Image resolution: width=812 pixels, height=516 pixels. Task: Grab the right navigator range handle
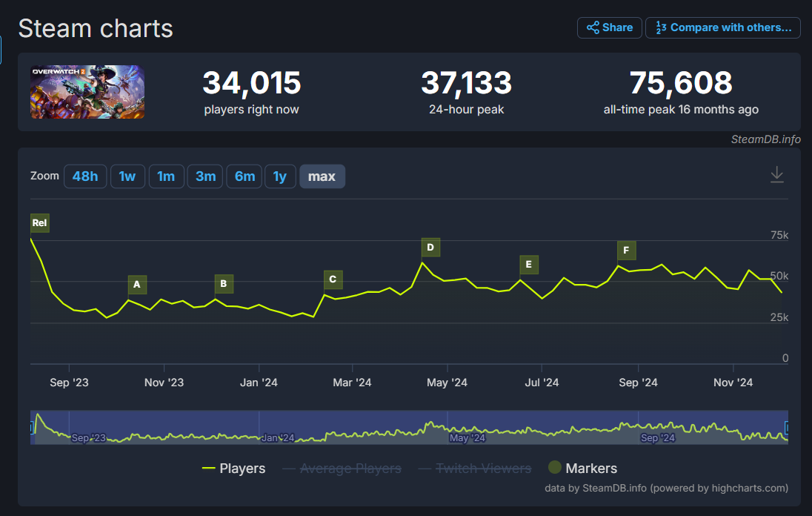click(x=787, y=428)
